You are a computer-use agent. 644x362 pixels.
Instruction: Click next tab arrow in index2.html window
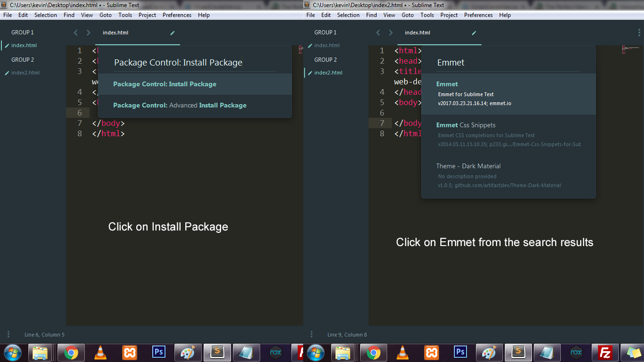coord(390,33)
